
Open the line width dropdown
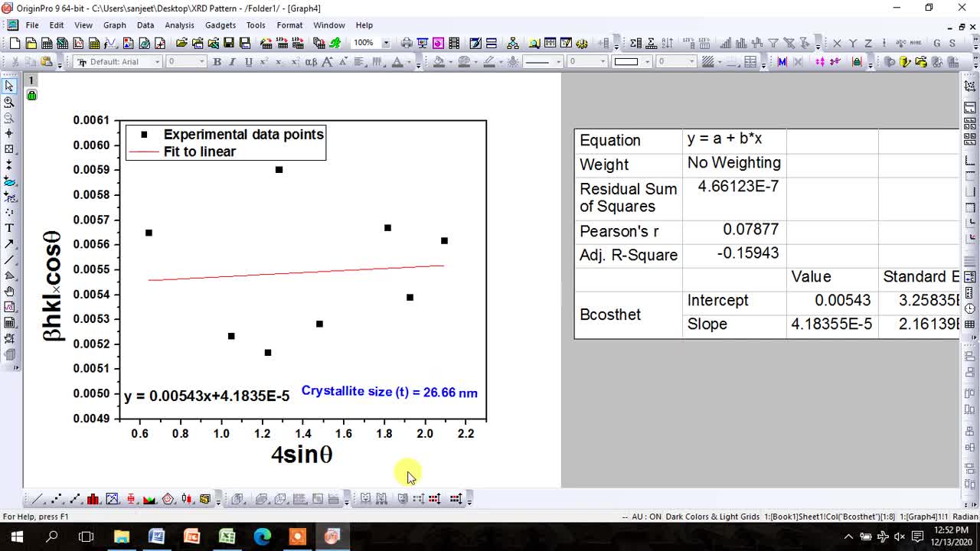pos(603,62)
